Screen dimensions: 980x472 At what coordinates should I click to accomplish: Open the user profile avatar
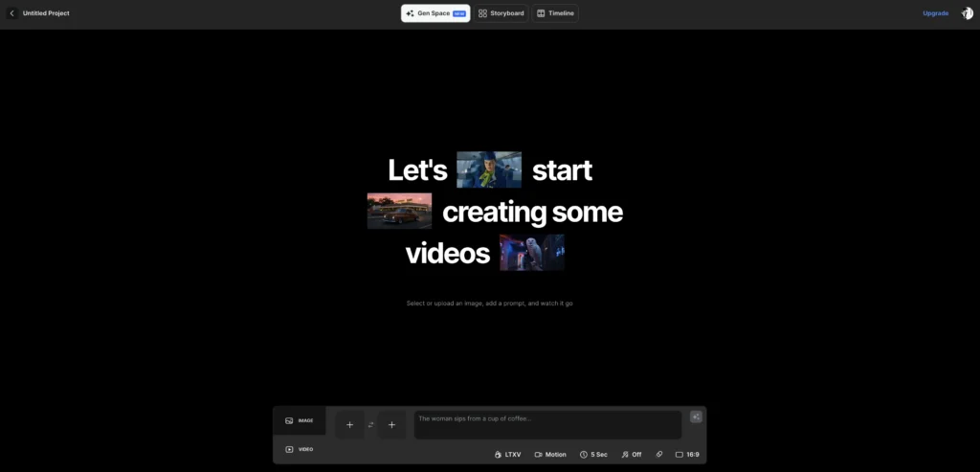(967, 13)
